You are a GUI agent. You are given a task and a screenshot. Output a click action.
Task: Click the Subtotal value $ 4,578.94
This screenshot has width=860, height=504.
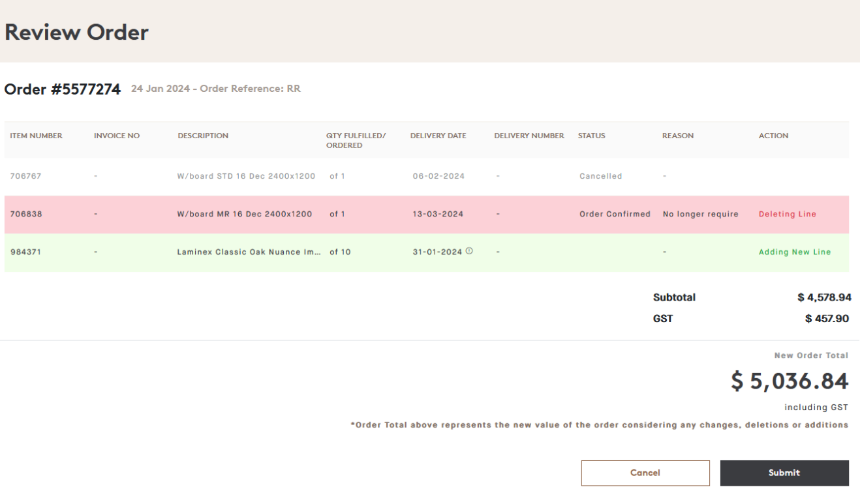tap(827, 297)
